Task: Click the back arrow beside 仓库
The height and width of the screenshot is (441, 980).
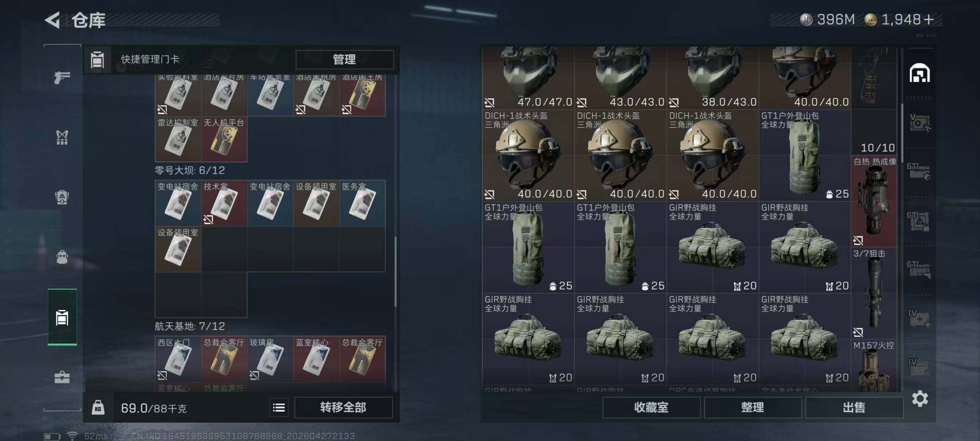Action: 53,20
